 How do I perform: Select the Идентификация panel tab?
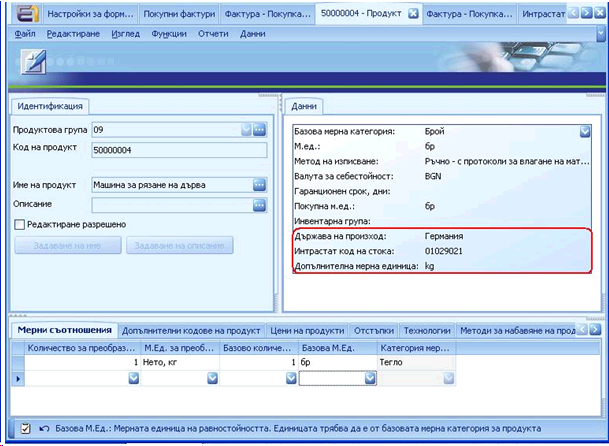tap(50, 106)
